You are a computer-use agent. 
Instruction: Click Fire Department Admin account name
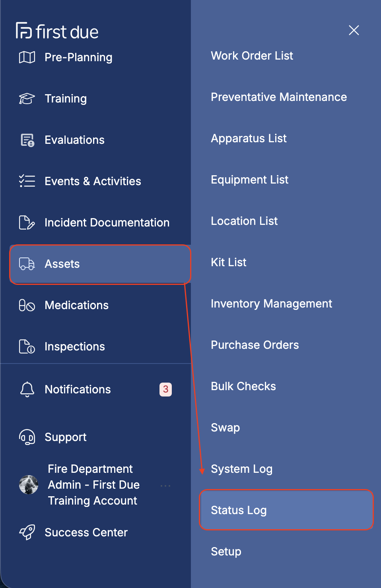[93, 485]
